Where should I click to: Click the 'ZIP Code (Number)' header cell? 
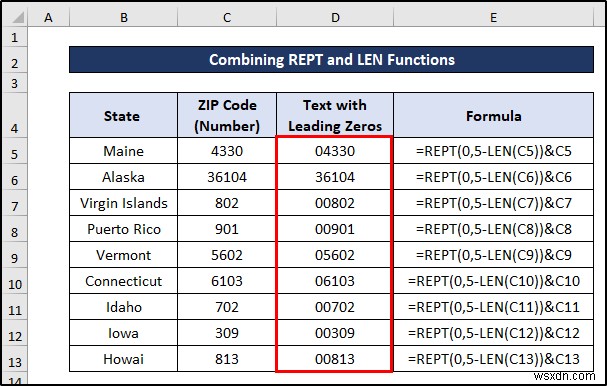[x=227, y=115]
